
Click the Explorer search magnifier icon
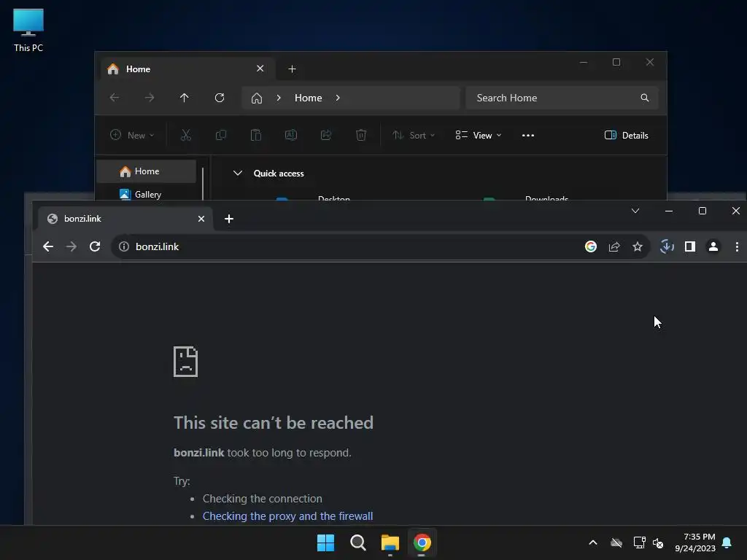coord(645,98)
